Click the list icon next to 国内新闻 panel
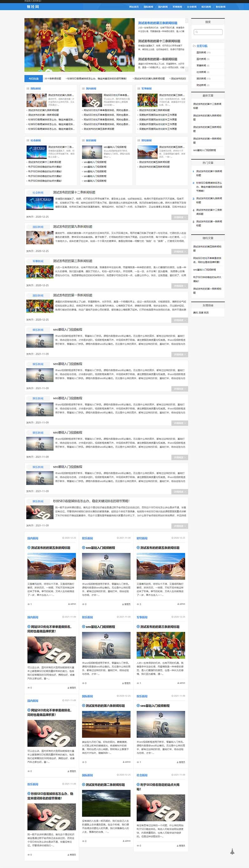 point(83,89)
